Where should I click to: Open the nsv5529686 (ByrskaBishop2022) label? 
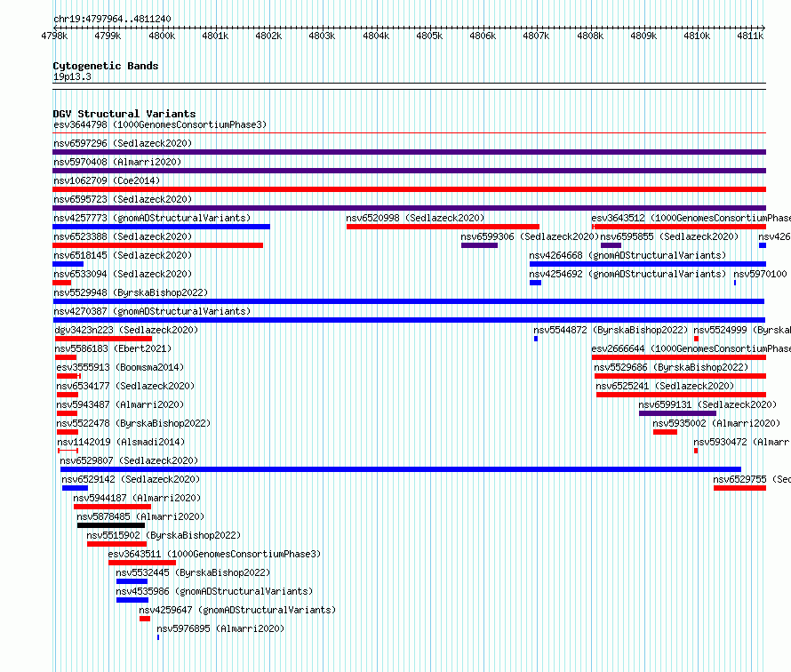tap(671, 367)
